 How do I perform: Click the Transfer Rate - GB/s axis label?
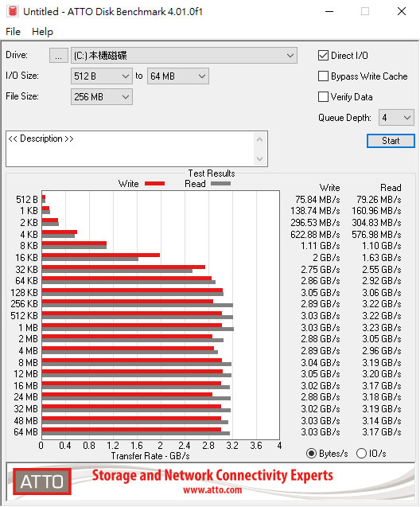[x=150, y=456]
